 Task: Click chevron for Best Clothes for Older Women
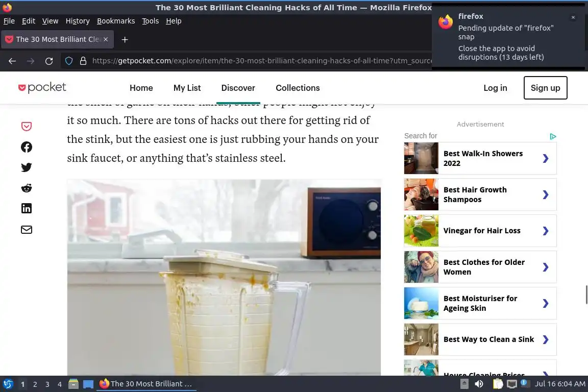pos(546,267)
